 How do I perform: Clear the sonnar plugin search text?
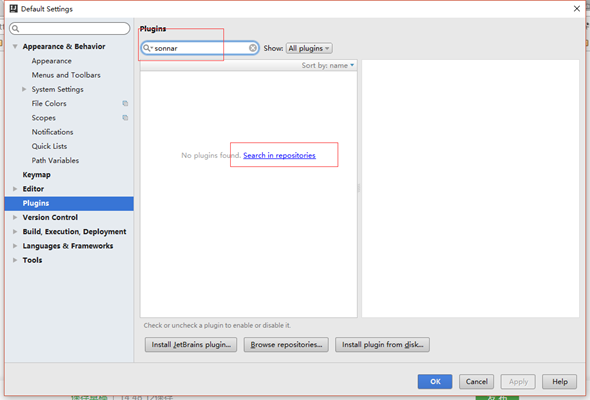tap(253, 48)
